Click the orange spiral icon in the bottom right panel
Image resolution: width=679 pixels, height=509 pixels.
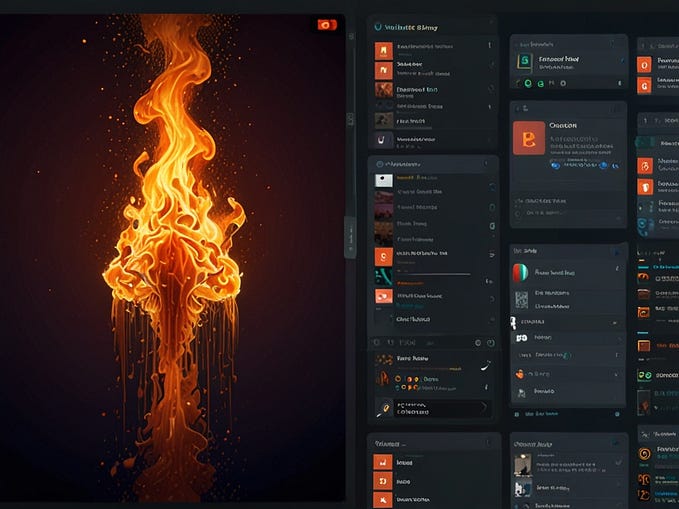click(x=645, y=454)
